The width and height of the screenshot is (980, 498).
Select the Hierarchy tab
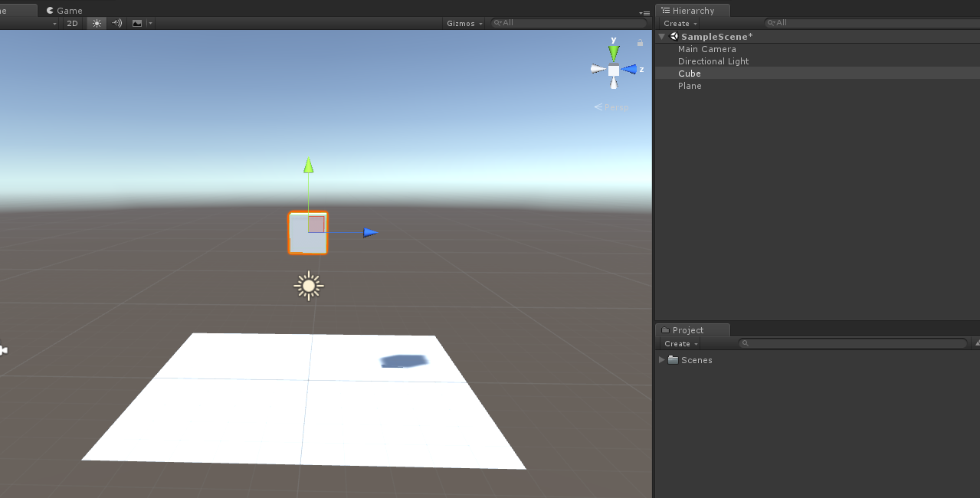(693, 11)
